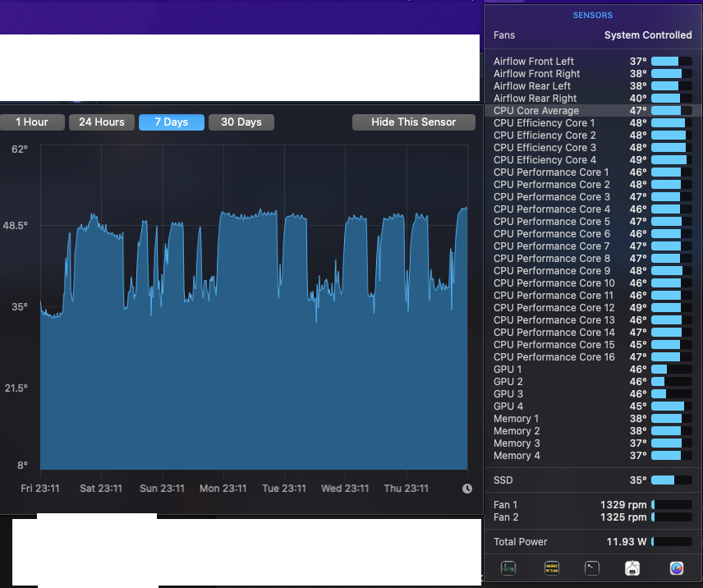The height and width of the screenshot is (588, 703).
Task: Click the CPU Performance Core 7 row
Action: (593, 246)
